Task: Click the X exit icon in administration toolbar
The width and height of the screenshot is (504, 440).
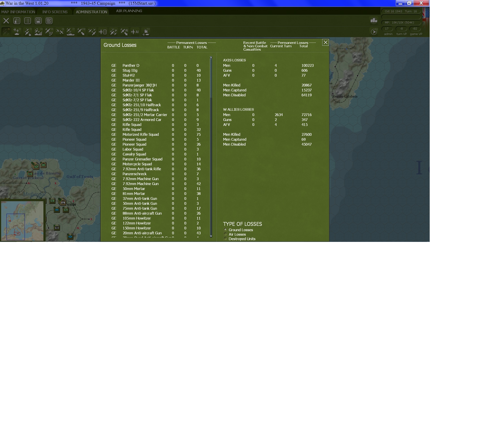Action: coord(6,21)
